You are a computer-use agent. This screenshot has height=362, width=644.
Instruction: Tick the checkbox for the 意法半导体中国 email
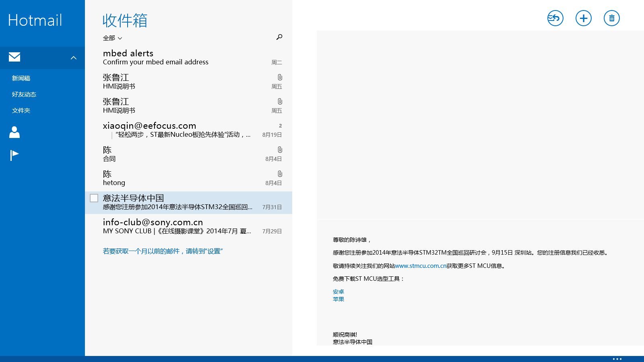pyautogui.click(x=94, y=198)
